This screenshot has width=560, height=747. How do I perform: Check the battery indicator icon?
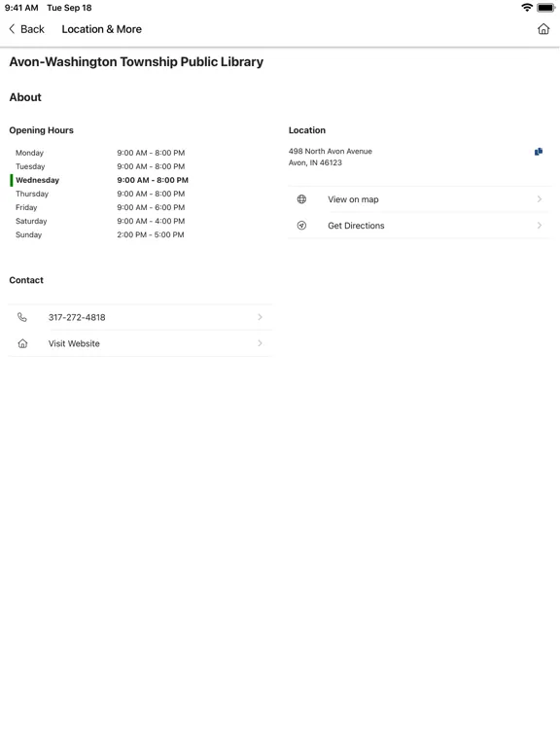point(545,8)
